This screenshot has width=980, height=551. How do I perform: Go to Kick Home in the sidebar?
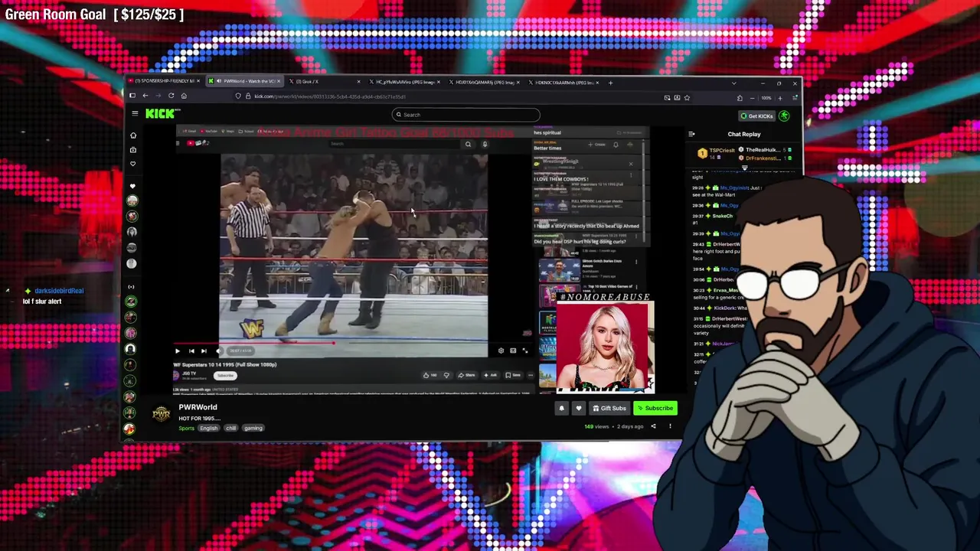click(133, 135)
